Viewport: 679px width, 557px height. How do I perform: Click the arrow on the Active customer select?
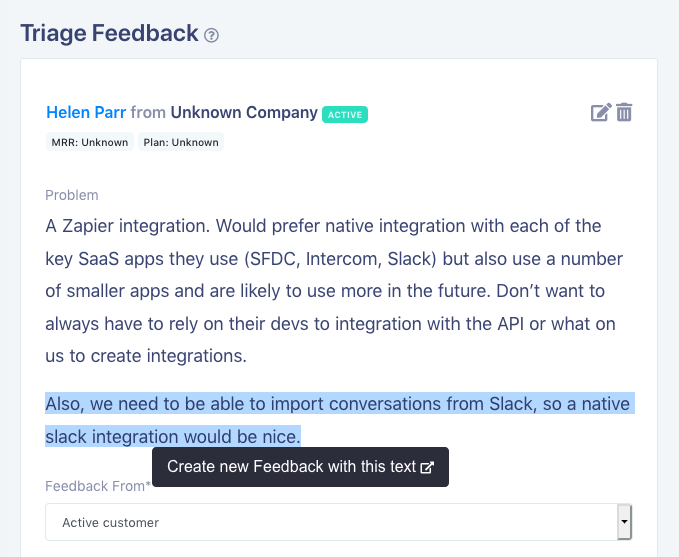[624, 522]
